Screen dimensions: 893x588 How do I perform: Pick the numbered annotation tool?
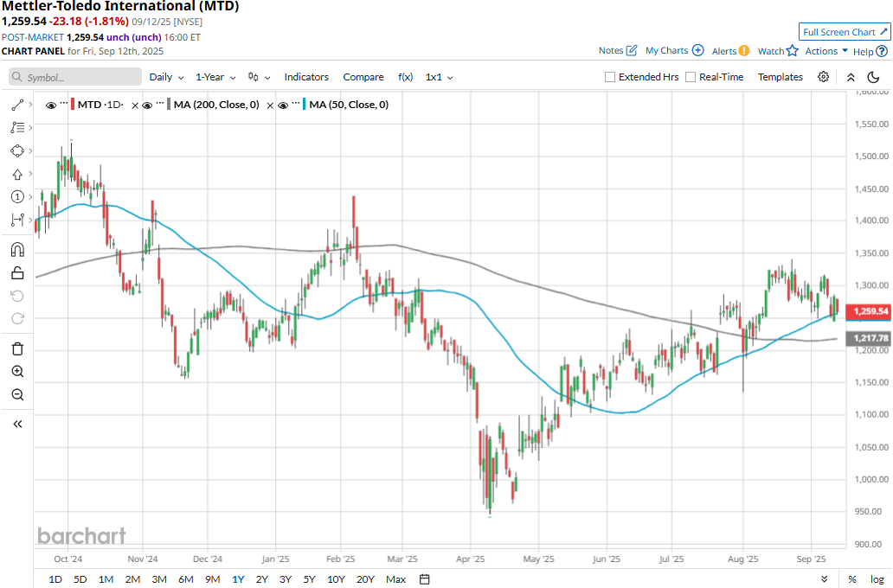tap(17, 197)
